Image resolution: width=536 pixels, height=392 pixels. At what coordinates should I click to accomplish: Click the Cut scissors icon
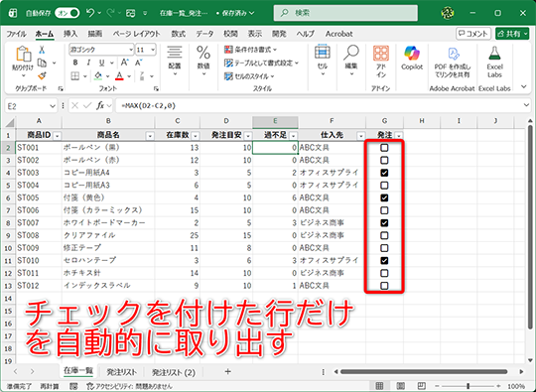pyautogui.click(x=42, y=50)
